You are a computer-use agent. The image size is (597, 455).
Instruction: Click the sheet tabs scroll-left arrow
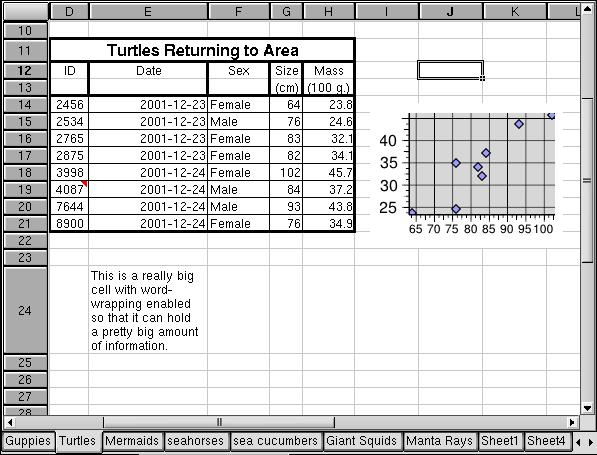click(x=578, y=442)
